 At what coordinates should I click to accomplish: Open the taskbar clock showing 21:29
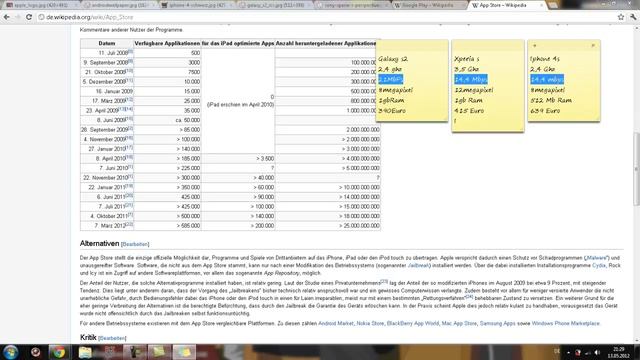[x=619, y=352]
